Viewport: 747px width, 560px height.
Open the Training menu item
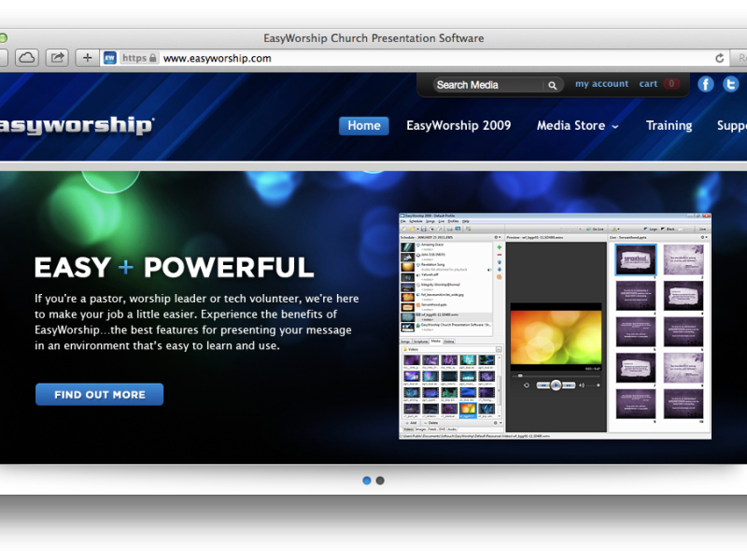pos(669,126)
